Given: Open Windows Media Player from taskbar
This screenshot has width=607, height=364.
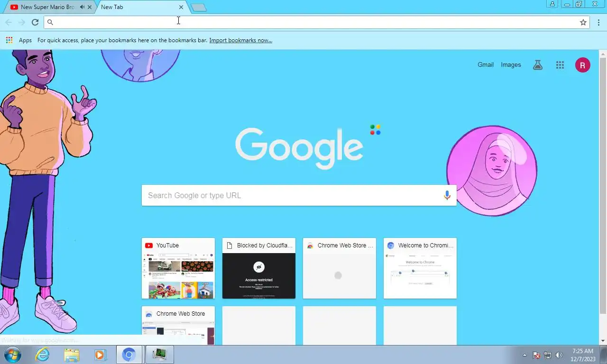Looking at the screenshot, I should [x=100, y=355].
